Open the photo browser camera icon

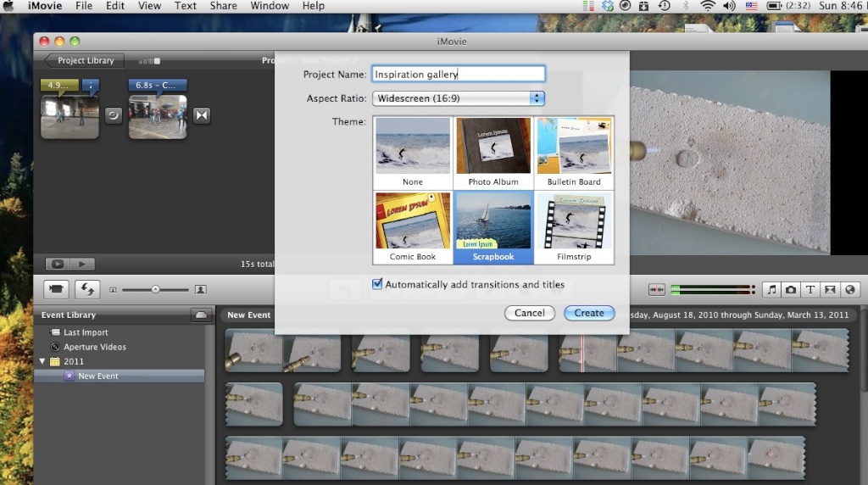791,289
